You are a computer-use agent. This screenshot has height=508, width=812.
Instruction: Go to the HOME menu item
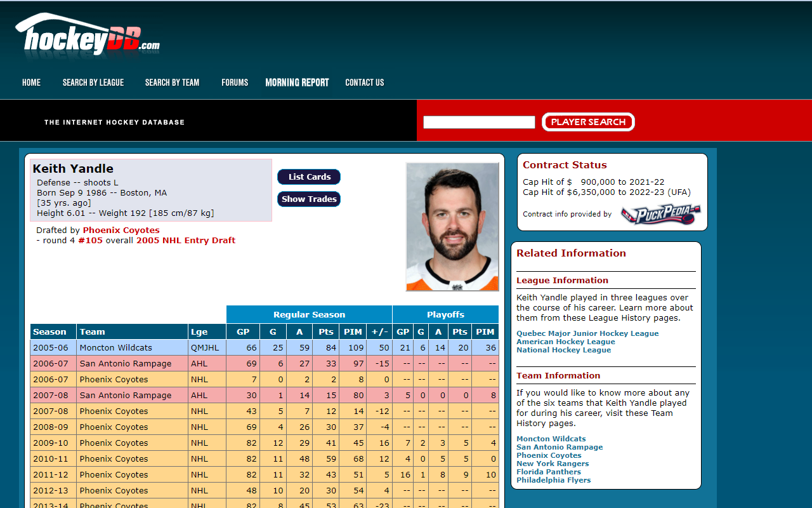[31, 83]
